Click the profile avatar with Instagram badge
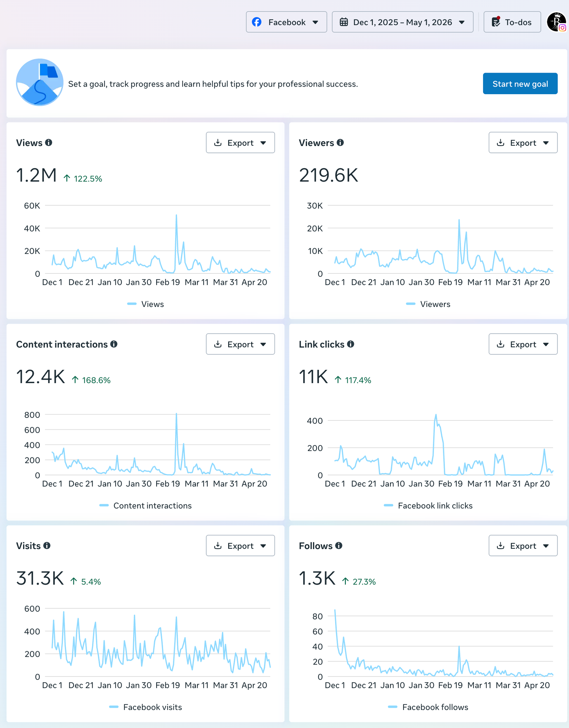 [x=557, y=22]
